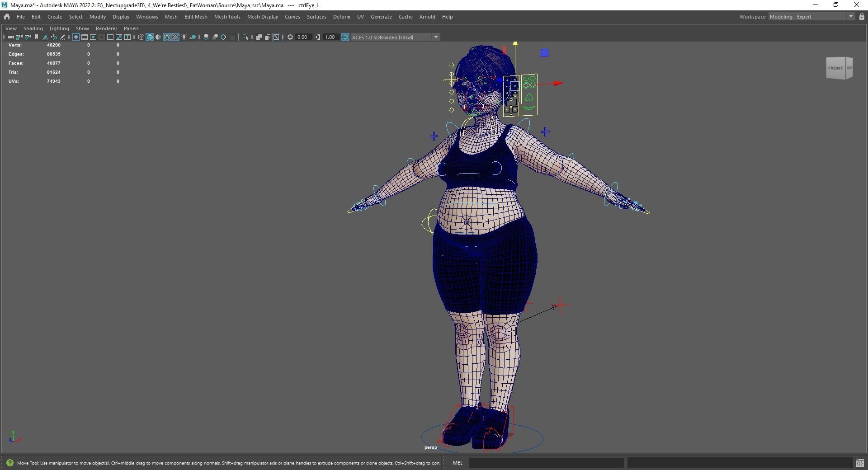Click the workspace lock icon
The image size is (868, 470).
point(862,17)
